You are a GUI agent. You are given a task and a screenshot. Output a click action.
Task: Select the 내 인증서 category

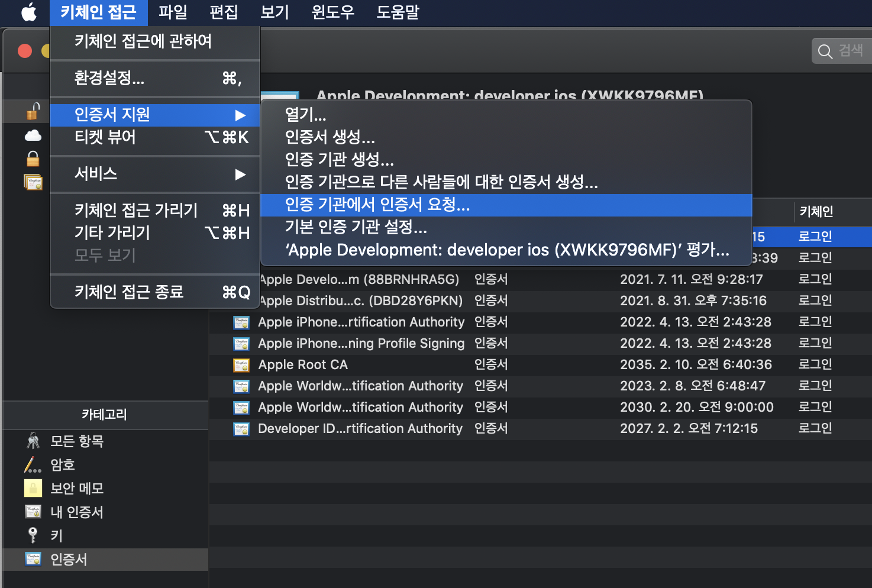point(105,512)
